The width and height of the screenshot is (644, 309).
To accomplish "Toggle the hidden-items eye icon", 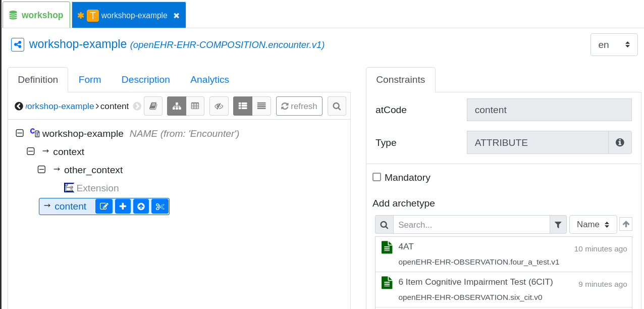I will (x=219, y=106).
